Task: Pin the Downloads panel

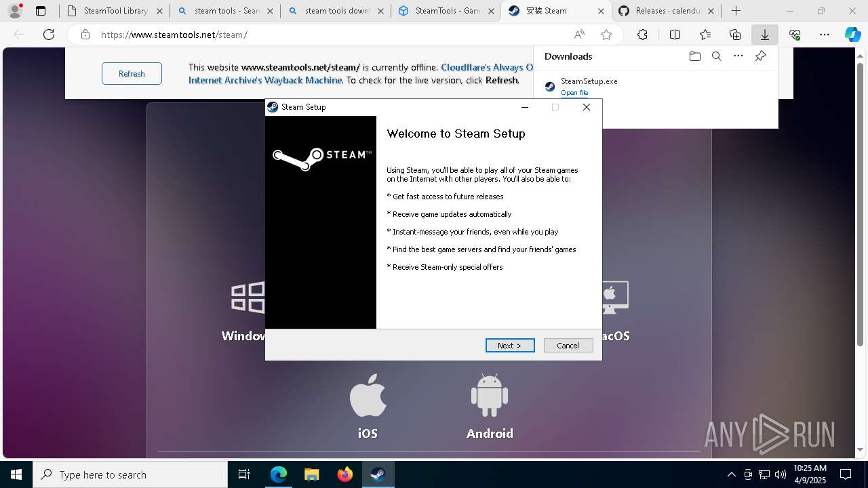Action: point(760,56)
